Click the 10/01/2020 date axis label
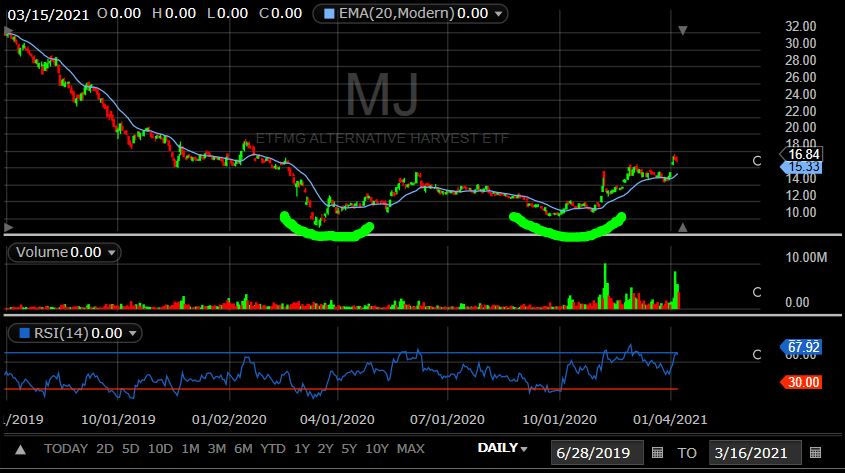The image size is (845, 473). coord(559,420)
